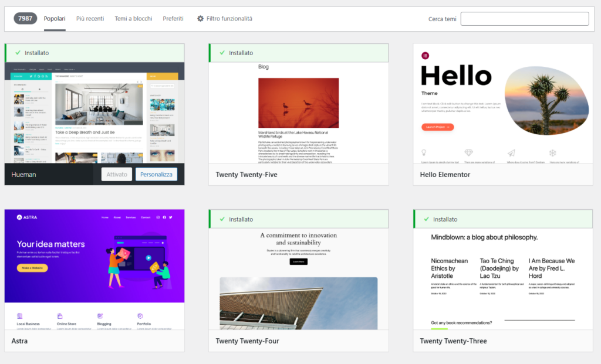
Task: Click the Attivato button on Hueman theme
Action: click(116, 175)
